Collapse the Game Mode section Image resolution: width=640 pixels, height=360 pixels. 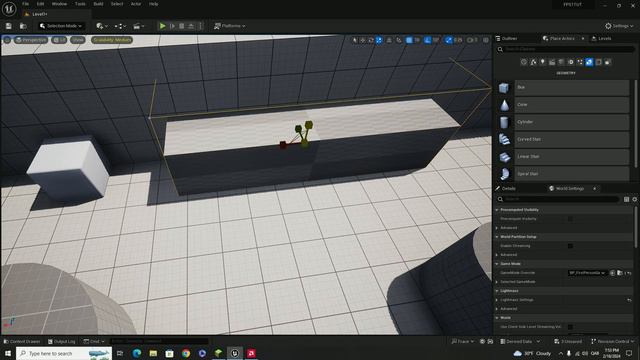pyautogui.click(x=497, y=264)
